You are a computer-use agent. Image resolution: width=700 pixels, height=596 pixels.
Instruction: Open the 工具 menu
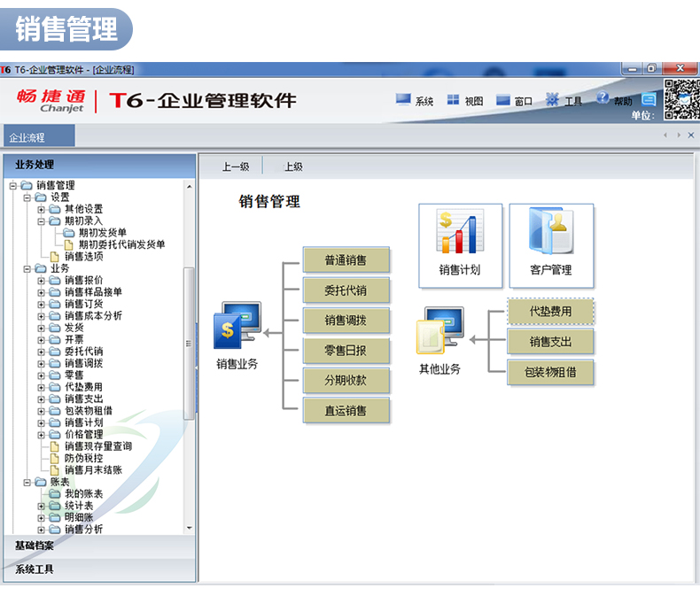coord(564,101)
